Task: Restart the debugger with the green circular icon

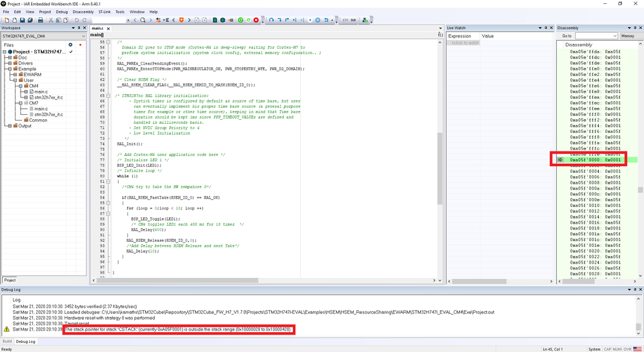Action: (241, 20)
